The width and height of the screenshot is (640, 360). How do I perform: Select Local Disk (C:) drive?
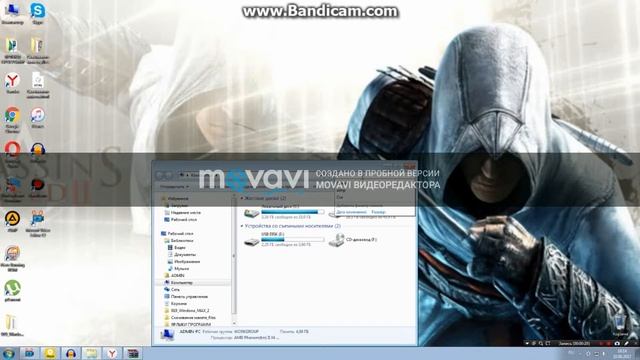click(284, 212)
